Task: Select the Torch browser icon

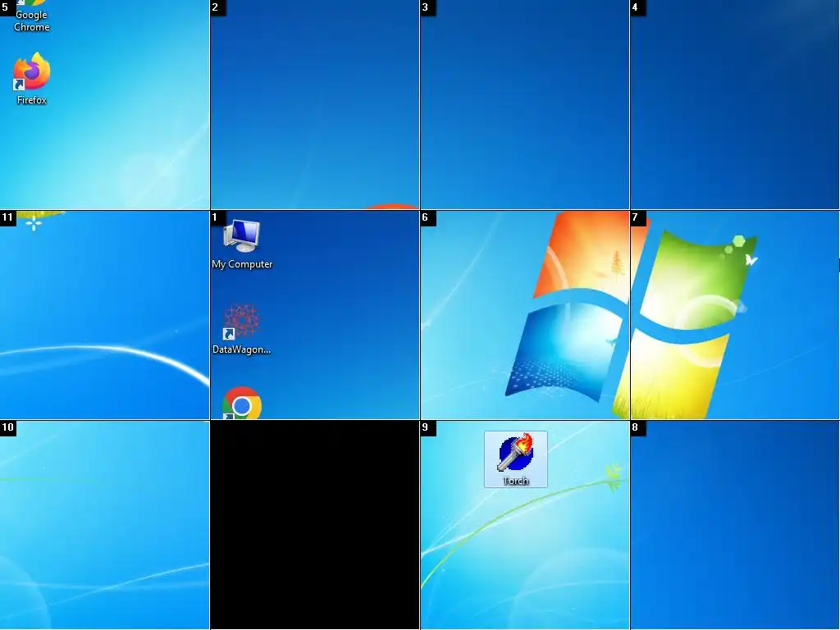Action: pyautogui.click(x=516, y=459)
